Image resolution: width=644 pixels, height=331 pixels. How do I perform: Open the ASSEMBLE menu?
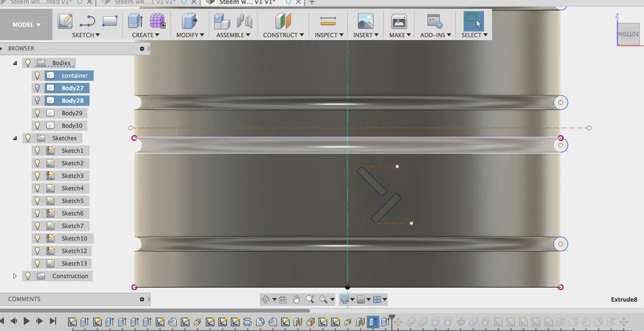click(x=233, y=35)
